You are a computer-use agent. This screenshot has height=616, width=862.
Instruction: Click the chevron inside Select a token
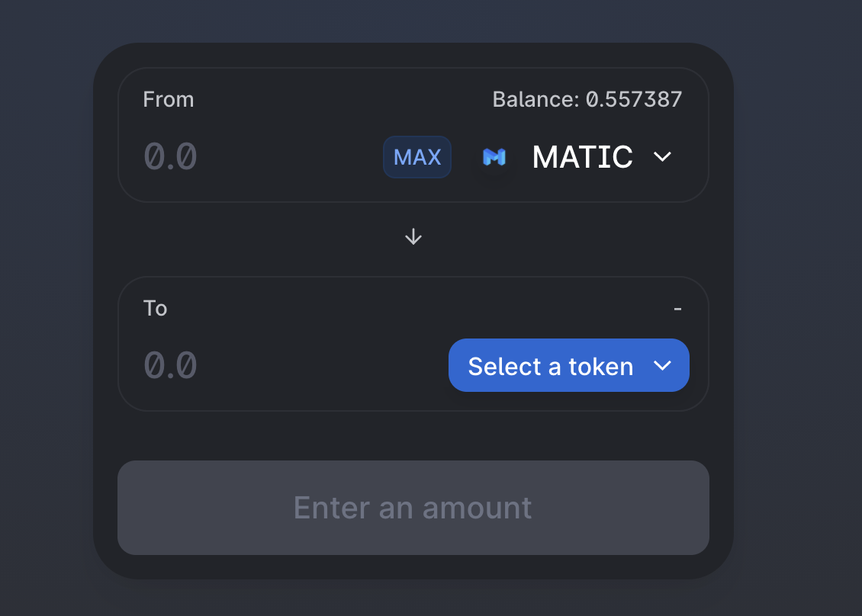pos(662,366)
